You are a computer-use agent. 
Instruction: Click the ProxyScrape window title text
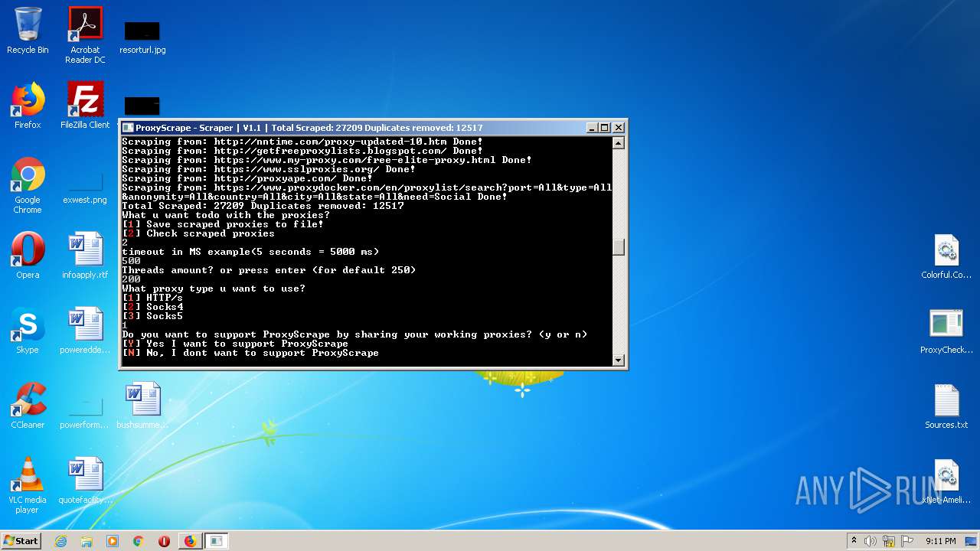tap(309, 128)
